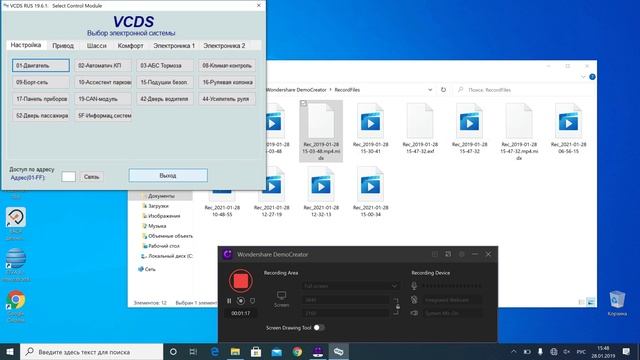Open DemoCreator settings gear icon
This screenshot has width=640, height=360.
point(462,254)
